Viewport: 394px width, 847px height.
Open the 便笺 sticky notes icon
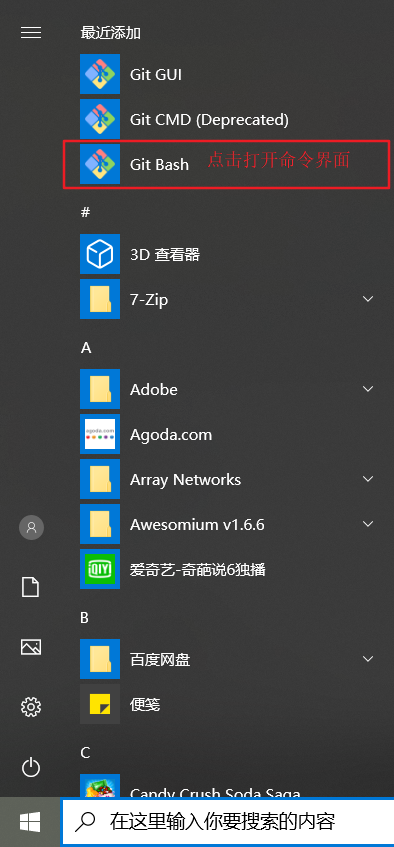pos(100,704)
